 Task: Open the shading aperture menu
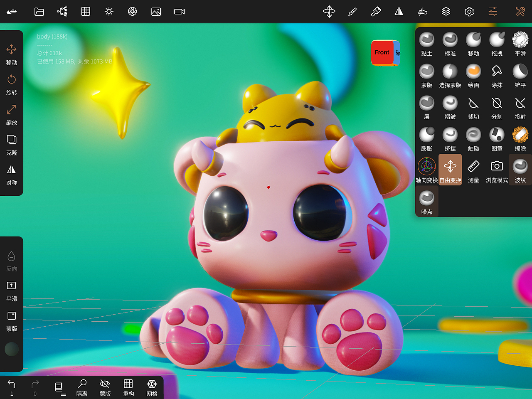pos(133,12)
